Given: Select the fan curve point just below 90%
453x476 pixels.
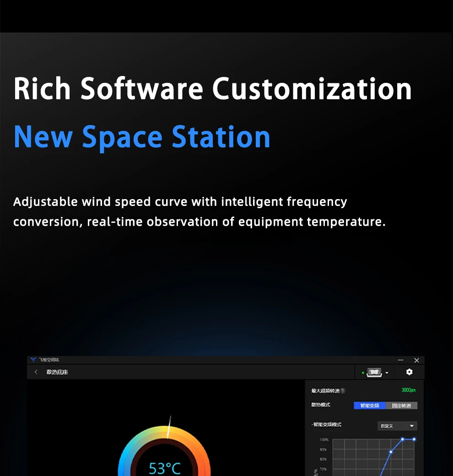Looking at the screenshot, I should pos(391,452).
